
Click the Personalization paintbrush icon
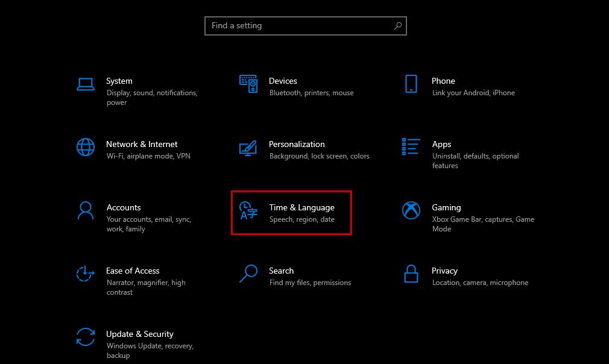click(248, 147)
